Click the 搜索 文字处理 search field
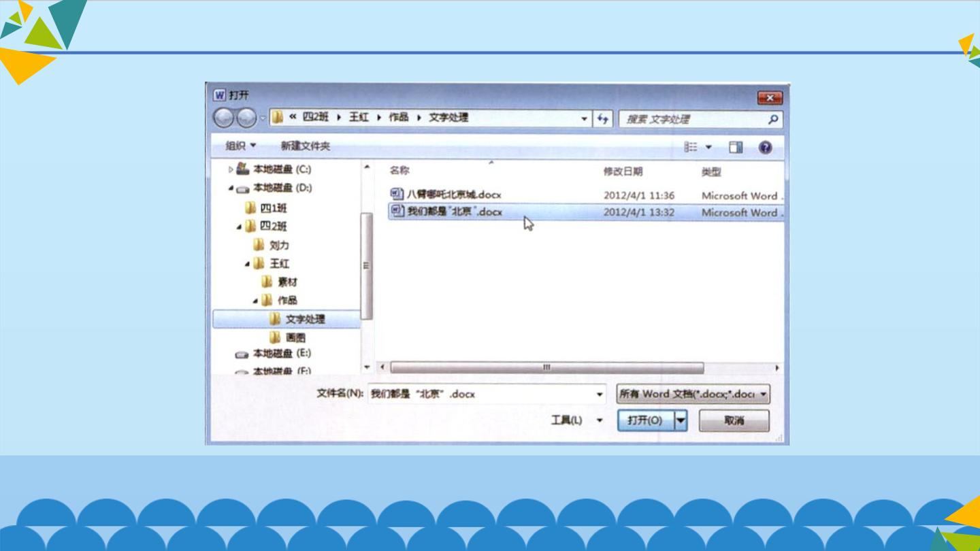The image size is (980, 551). coord(693,119)
